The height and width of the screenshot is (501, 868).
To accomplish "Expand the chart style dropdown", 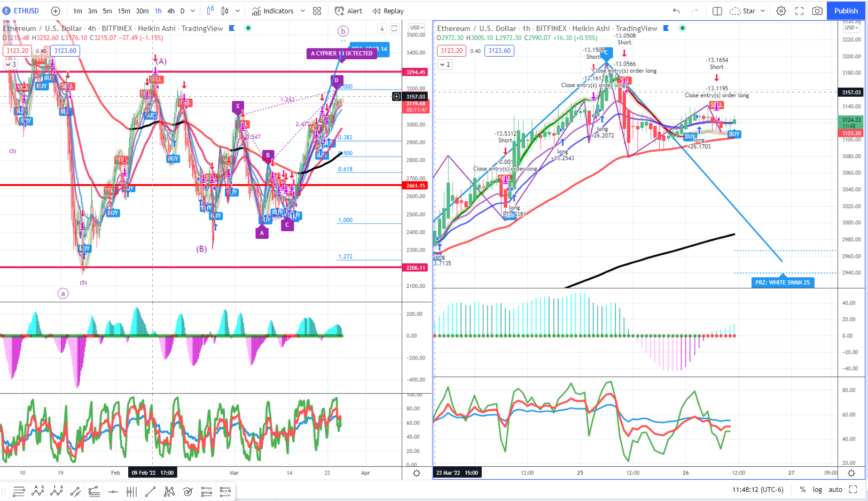I will tap(238, 11).
